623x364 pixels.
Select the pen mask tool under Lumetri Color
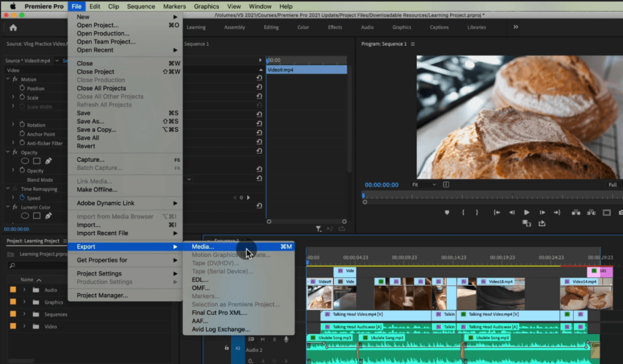point(48,216)
